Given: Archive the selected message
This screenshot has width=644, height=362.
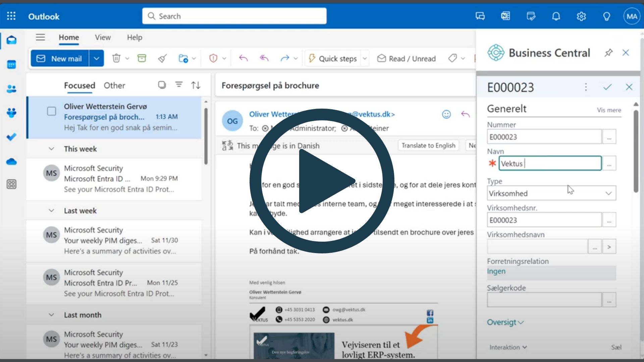Looking at the screenshot, I should 142,58.
